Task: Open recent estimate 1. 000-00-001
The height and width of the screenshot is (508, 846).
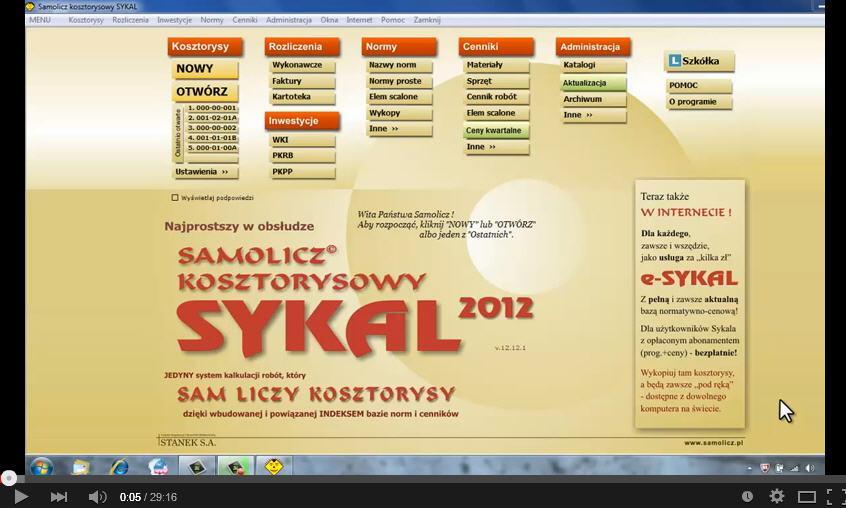Action: pyautogui.click(x=212, y=108)
